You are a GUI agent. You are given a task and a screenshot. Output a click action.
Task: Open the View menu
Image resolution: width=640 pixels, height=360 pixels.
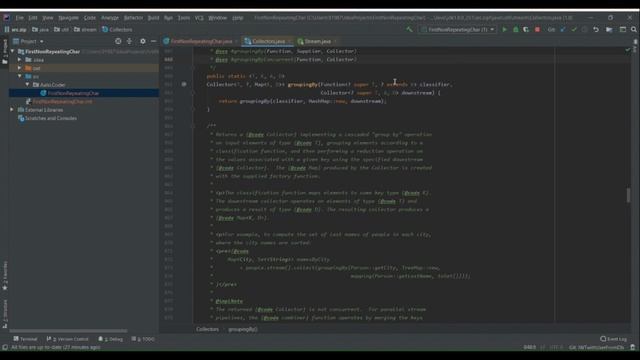(x=48, y=18)
